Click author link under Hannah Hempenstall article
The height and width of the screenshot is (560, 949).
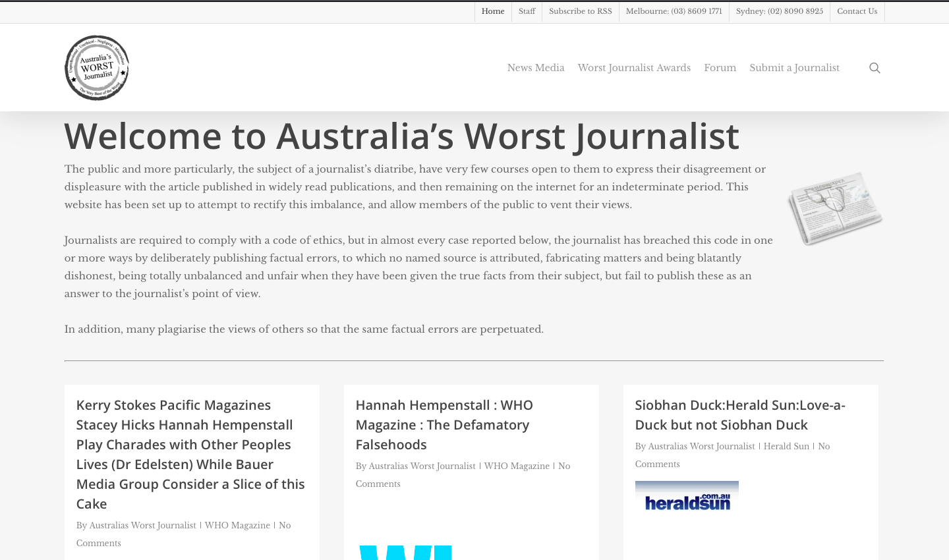coord(422,466)
